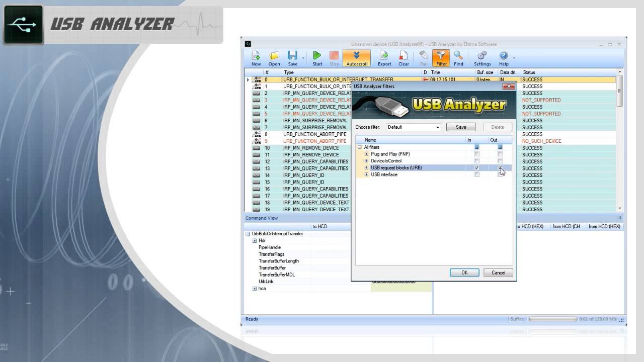Viewport: 644px width, 362px height.
Task: Click the Name column header in filters
Action: tap(410, 140)
